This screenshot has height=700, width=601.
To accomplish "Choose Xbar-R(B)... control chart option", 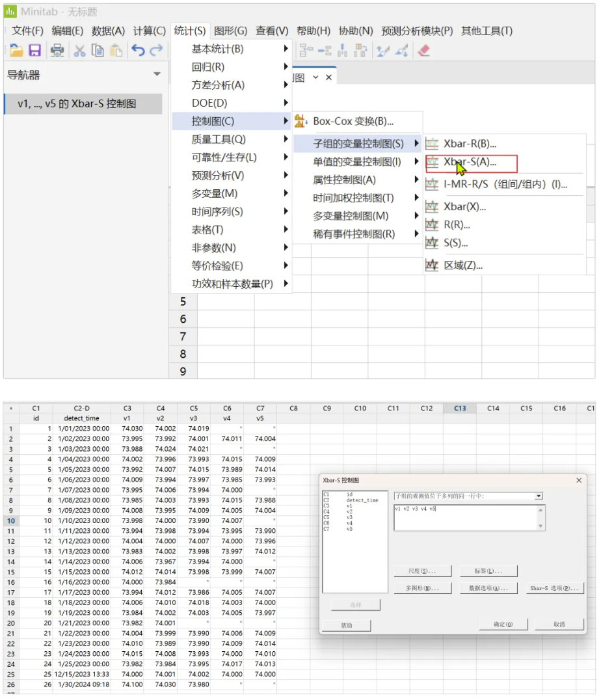I will click(x=470, y=144).
